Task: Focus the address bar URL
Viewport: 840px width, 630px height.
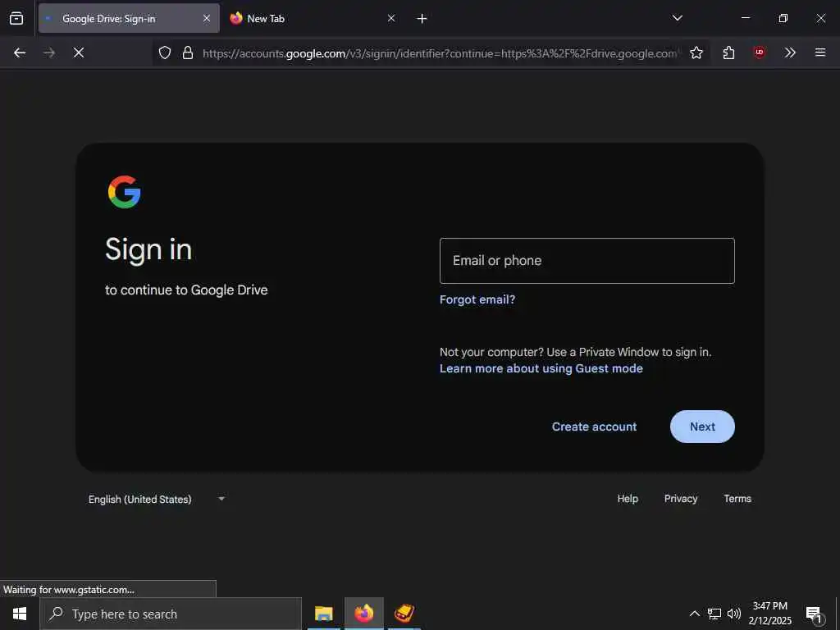Action: [440, 53]
